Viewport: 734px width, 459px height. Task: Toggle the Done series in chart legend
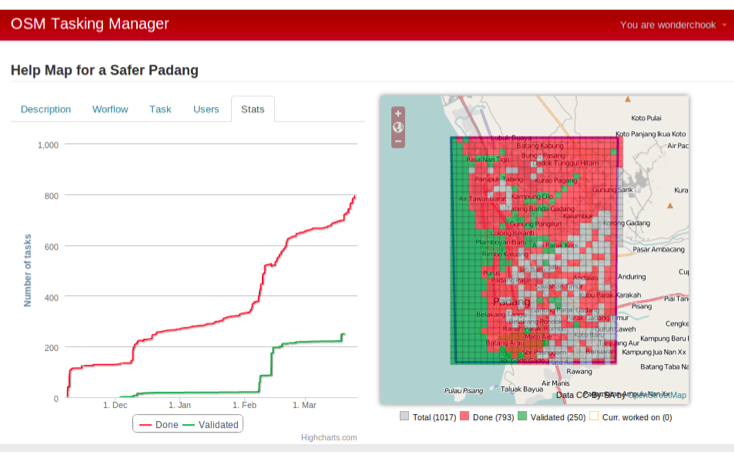(158, 424)
